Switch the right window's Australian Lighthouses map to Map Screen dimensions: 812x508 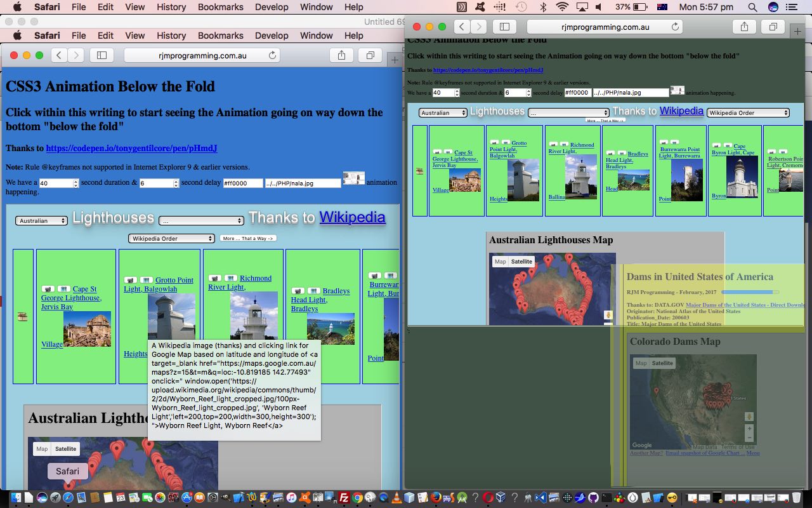tap(501, 262)
